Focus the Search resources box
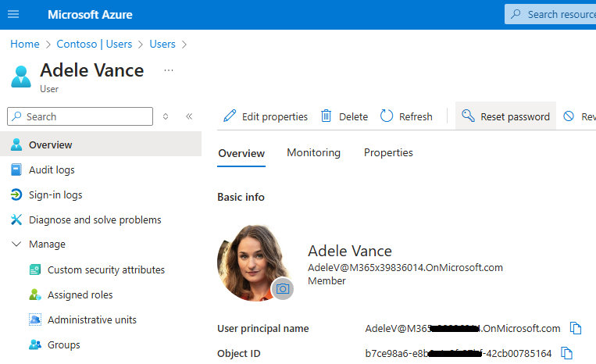This screenshot has height=364, width=596. [x=551, y=14]
